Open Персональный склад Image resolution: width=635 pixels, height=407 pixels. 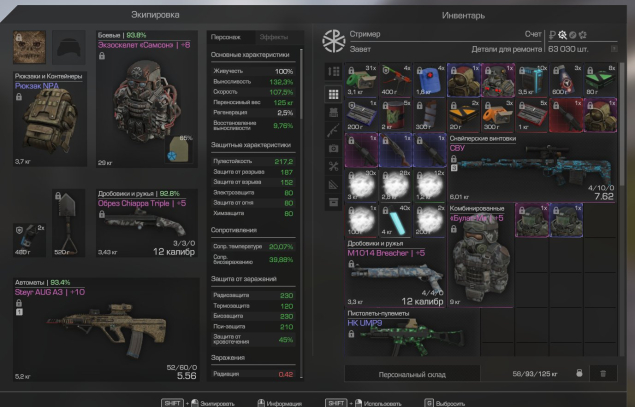point(412,375)
